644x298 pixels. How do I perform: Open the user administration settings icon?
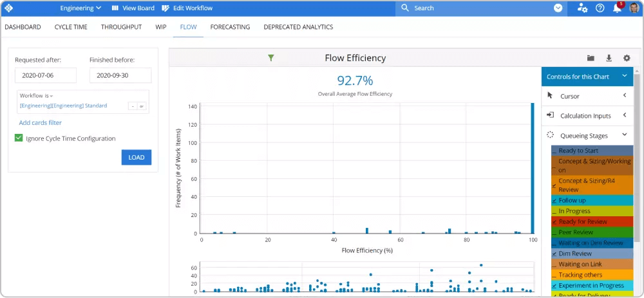[x=582, y=8]
